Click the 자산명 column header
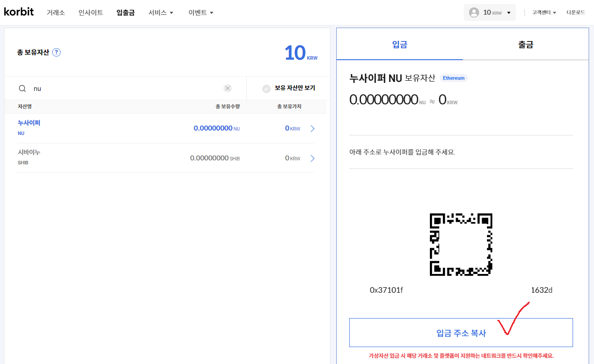 [25, 106]
